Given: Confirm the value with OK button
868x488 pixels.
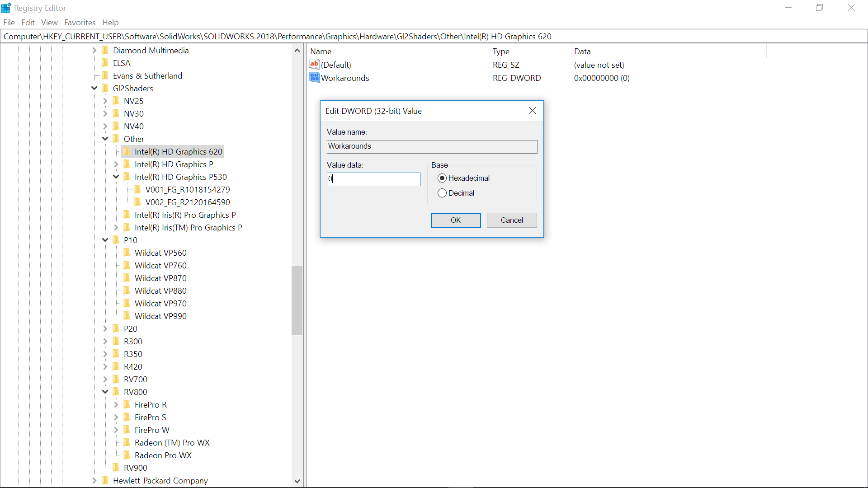Looking at the screenshot, I should 455,220.
